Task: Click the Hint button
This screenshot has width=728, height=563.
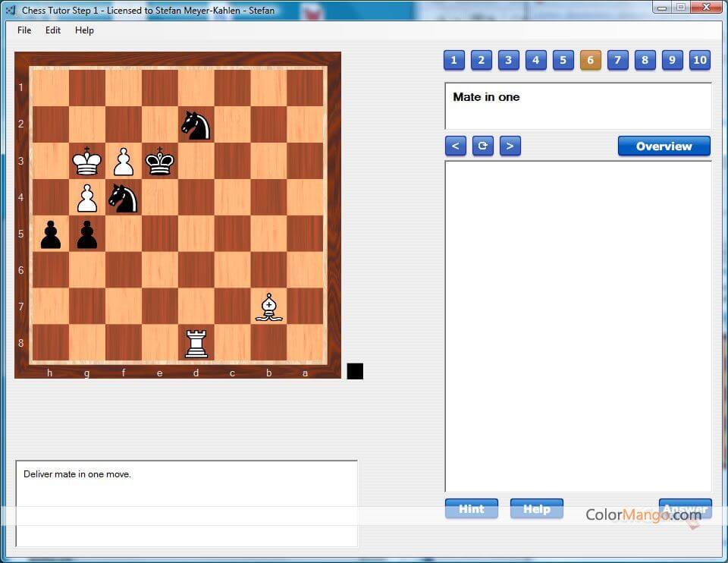Action: (x=472, y=509)
